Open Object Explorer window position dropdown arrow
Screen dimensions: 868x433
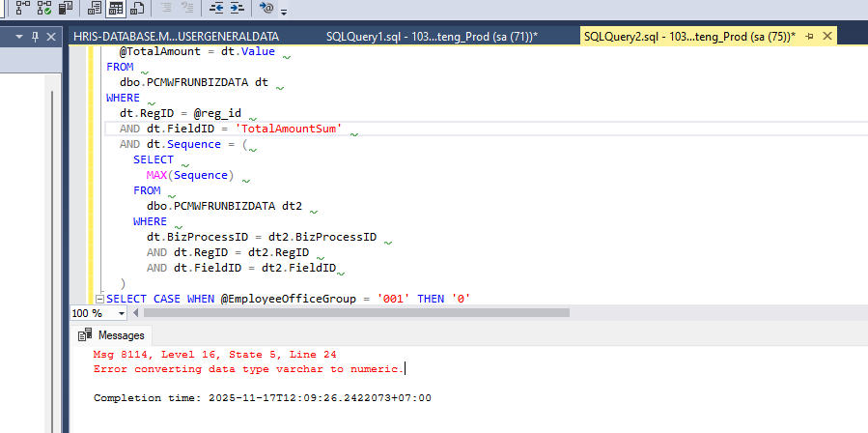click(21, 37)
